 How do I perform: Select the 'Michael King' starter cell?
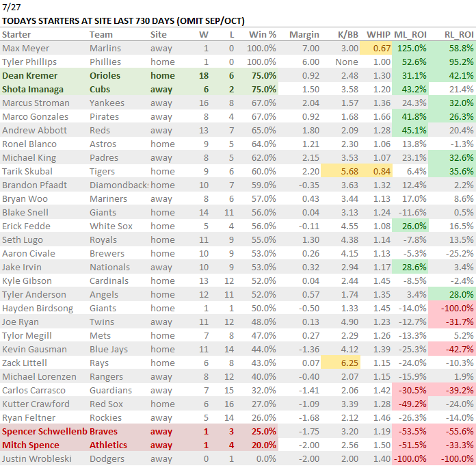[29, 157]
